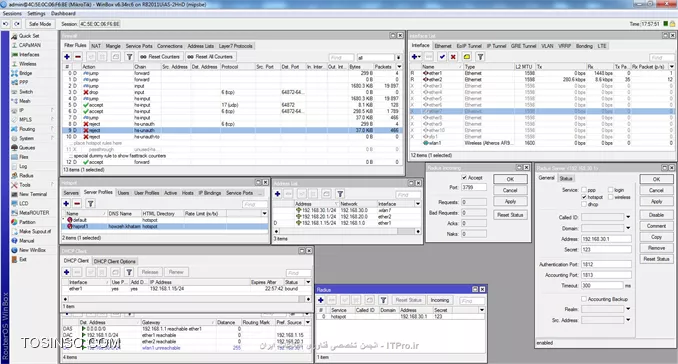Toggle wireless service checkbox
The image size is (678, 364).
[611, 197]
